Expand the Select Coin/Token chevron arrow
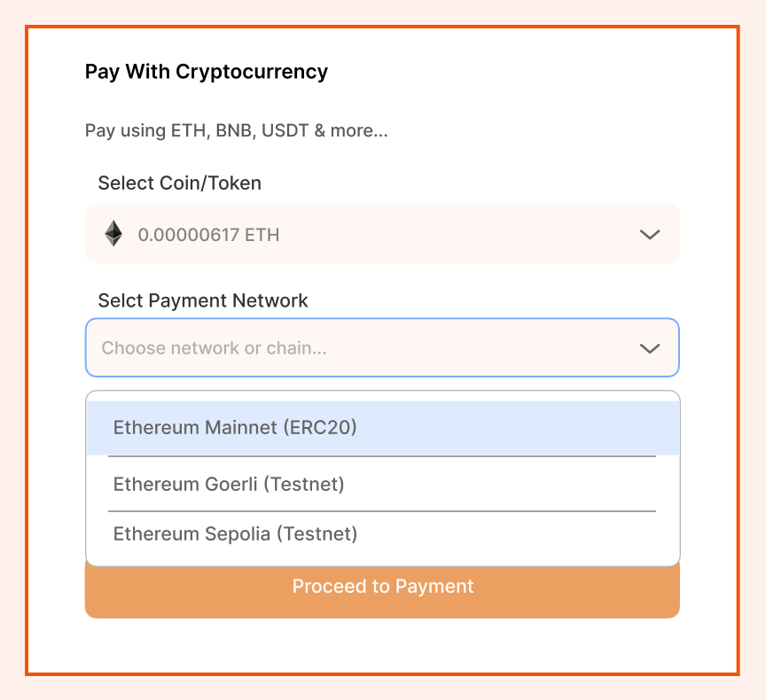The image size is (766, 700). click(650, 235)
